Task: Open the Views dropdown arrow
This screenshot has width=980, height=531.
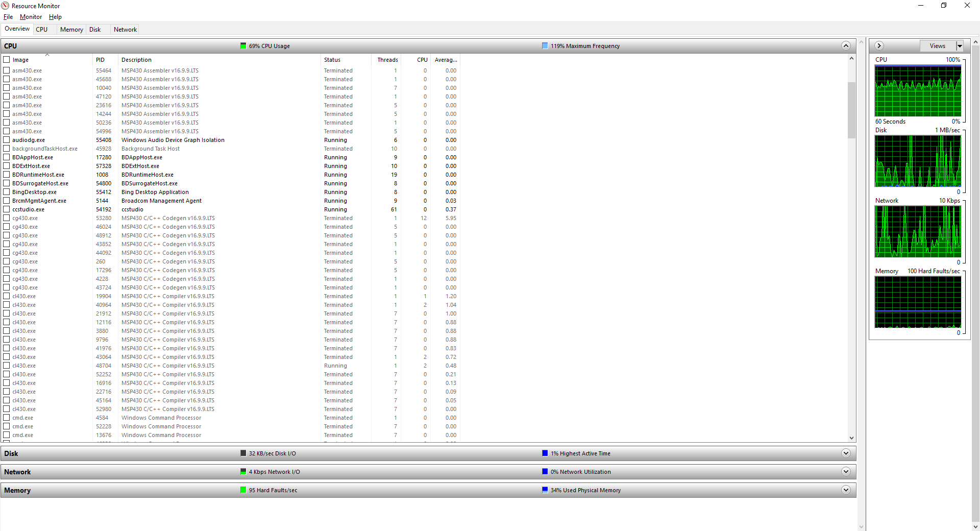Action: click(960, 46)
